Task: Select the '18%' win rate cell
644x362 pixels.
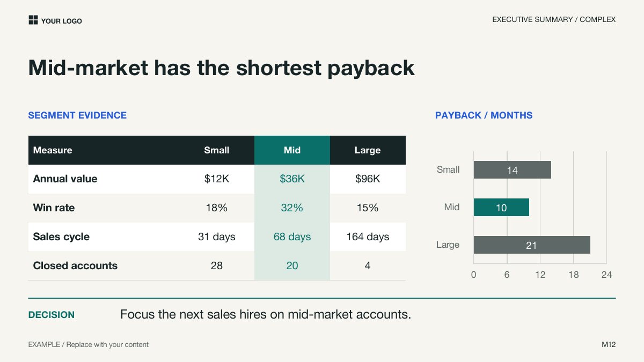Action: (217, 208)
